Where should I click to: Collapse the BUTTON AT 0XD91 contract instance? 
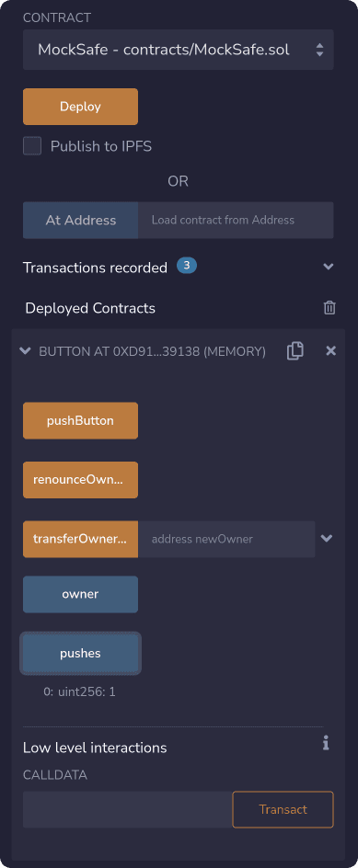pos(25,350)
